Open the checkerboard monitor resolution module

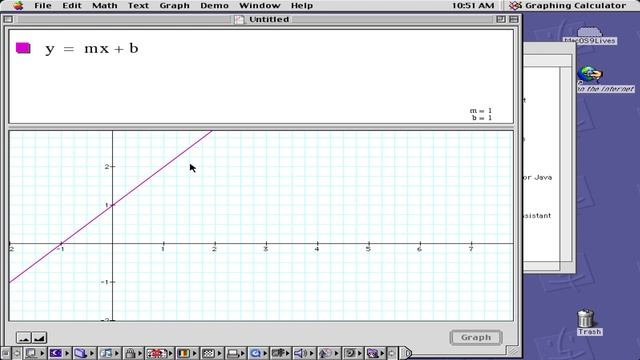point(212,353)
